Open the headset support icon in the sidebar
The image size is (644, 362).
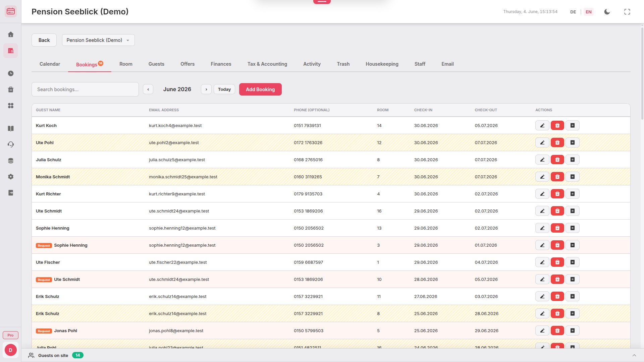[x=11, y=144]
